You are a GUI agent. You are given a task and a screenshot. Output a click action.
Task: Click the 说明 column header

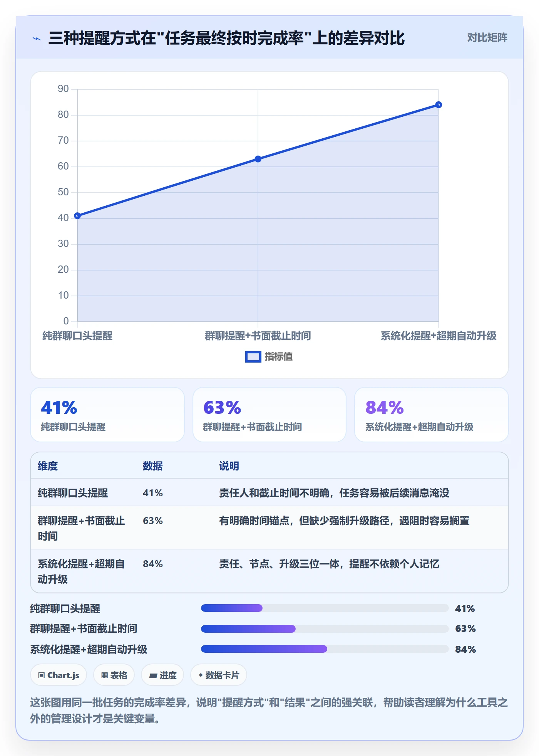click(229, 466)
